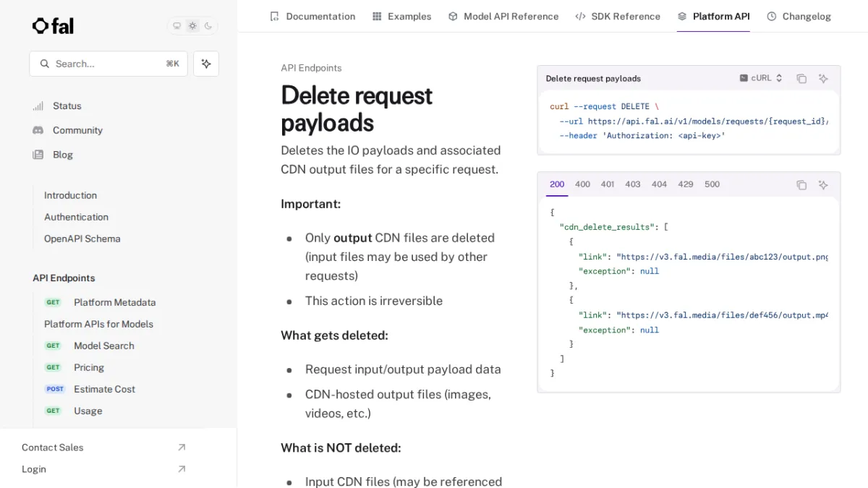This screenshot has height=488, width=868.
Task: Open the Community link
Action: click(77, 130)
